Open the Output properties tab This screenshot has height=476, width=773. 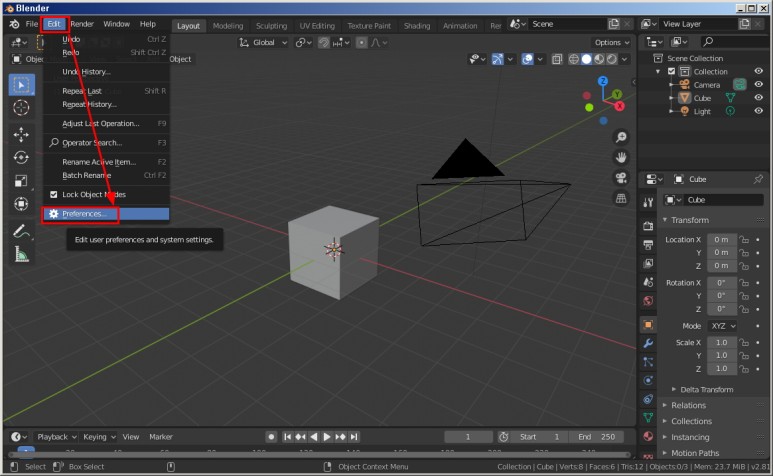[648, 244]
